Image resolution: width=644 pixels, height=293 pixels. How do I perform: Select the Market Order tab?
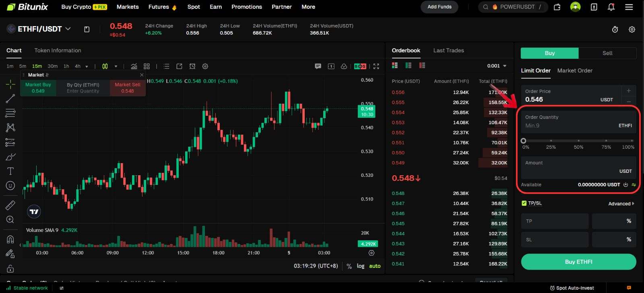[x=575, y=70]
